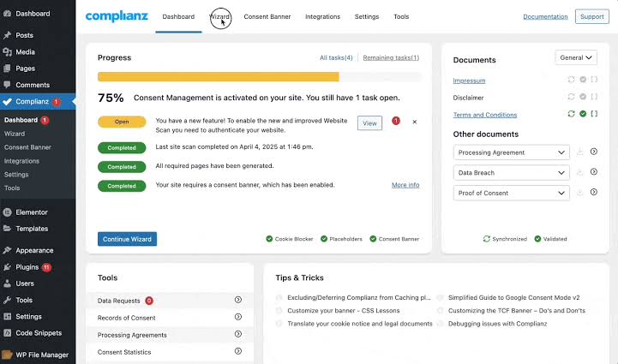Image resolution: width=618 pixels, height=364 pixels.
Task: Show Remaining tasks(1) filter
Action: [391, 57]
